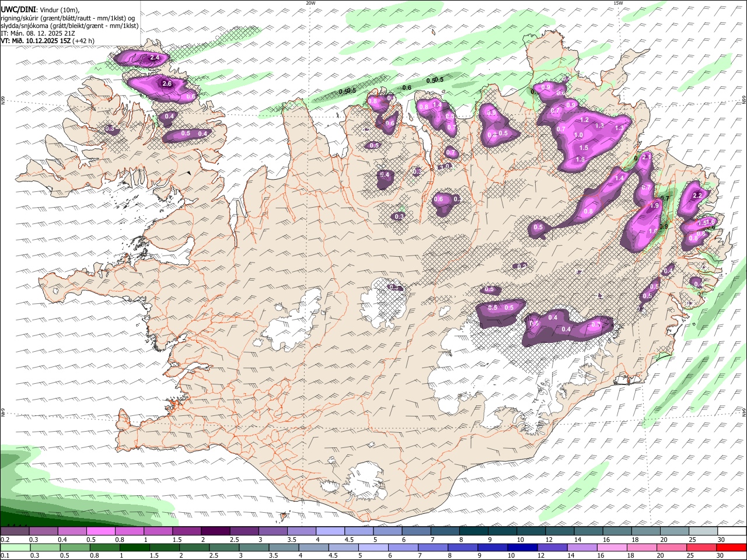Click the rigning/skúrir legend description line
This screenshot has height=560, width=747.
click(67, 18)
